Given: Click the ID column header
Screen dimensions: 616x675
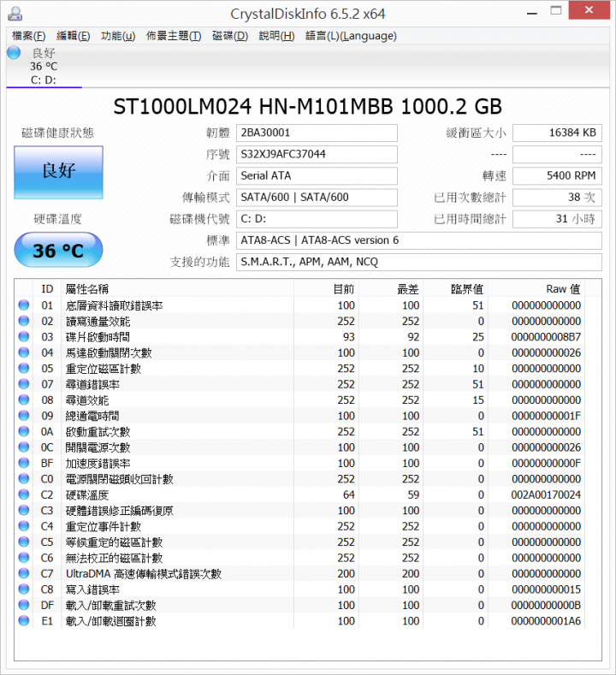Looking at the screenshot, I should pyautogui.click(x=47, y=289).
